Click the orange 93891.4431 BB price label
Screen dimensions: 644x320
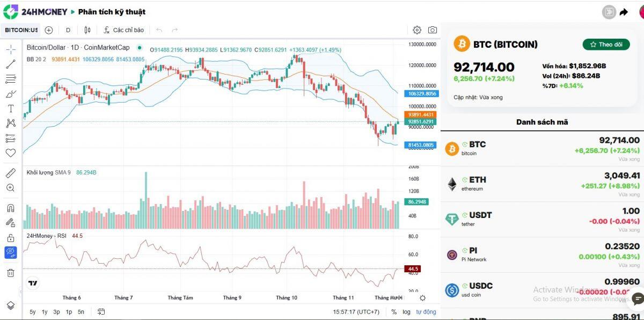[x=422, y=115]
